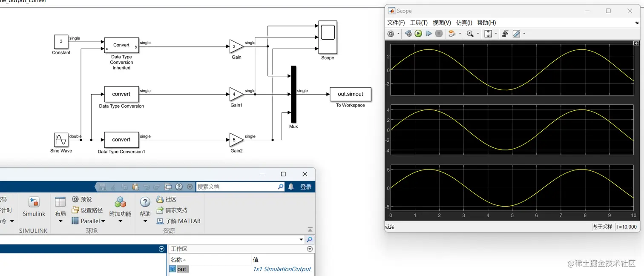
Task: Open dropdown beside the signal selector icon
Action: 460,34
